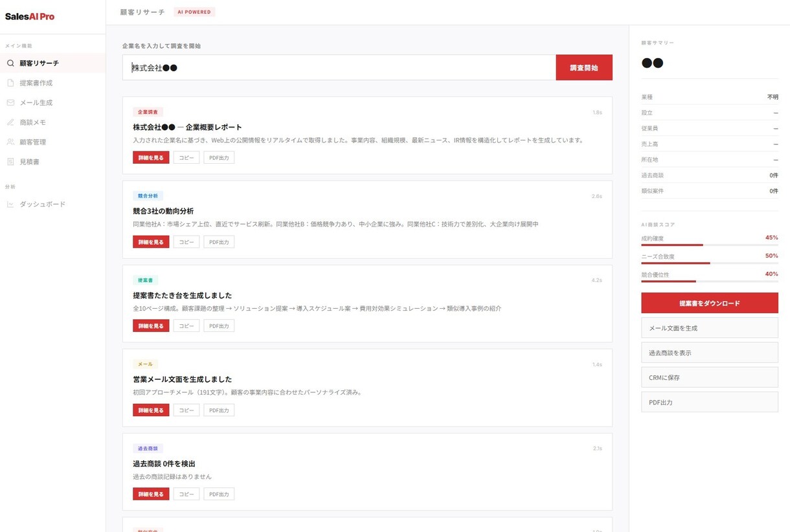This screenshot has height=532, width=790.
Task: View details of 企業概要レポート card
Action: tap(151, 157)
